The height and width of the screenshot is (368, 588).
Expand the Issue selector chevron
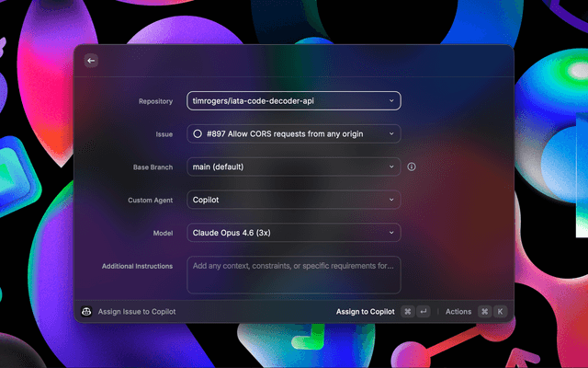pyautogui.click(x=391, y=133)
